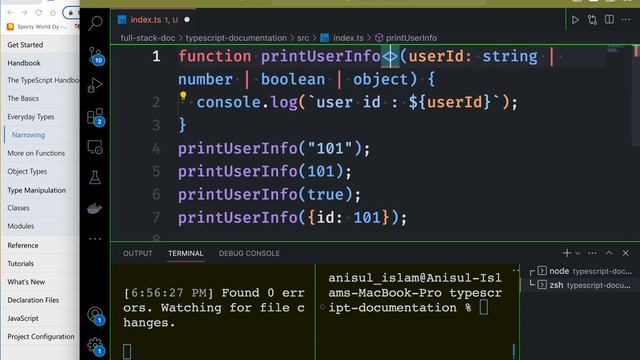Open Project Configuration section
The image size is (640, 360).
(41, 337)
